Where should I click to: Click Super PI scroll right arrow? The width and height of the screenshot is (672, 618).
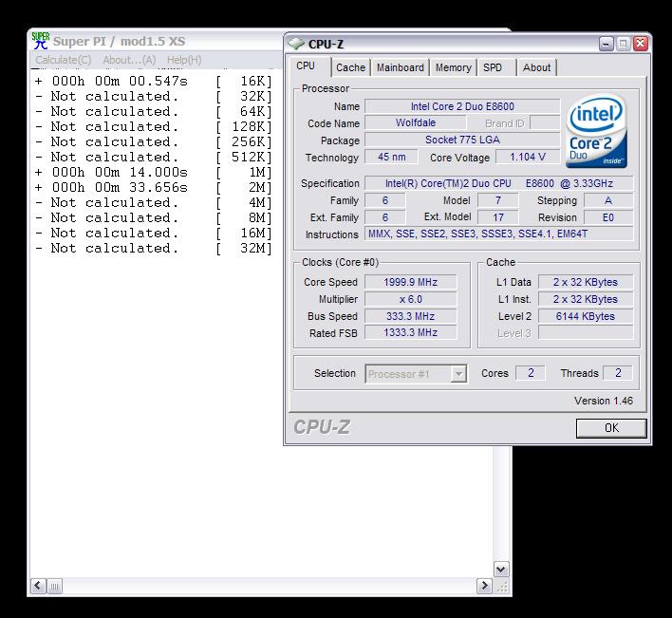tap(484, 586)
